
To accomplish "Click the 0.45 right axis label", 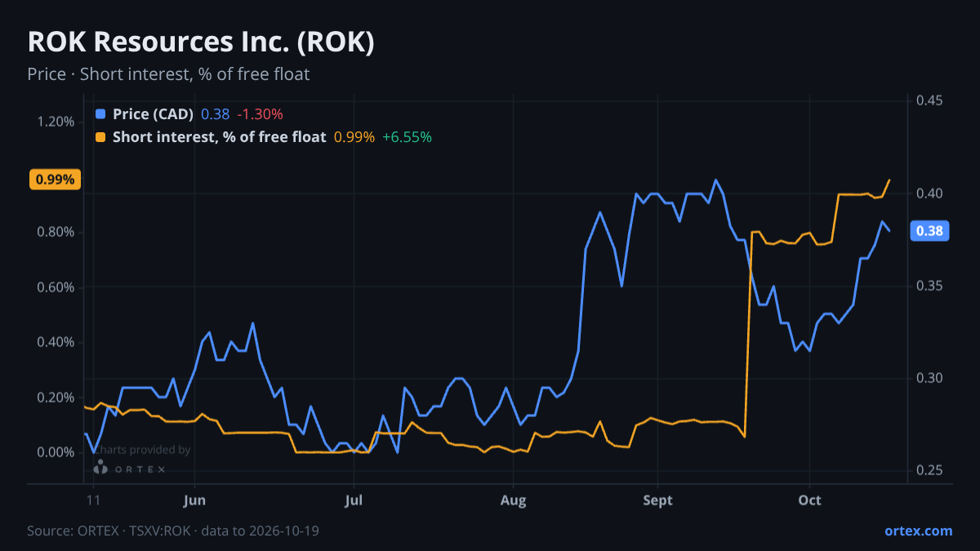I will tap(929, 100).
